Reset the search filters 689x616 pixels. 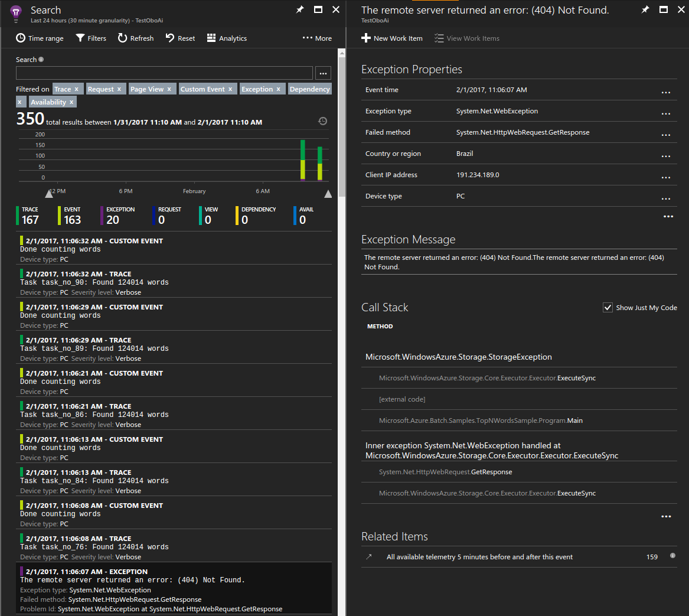(x=179, y=38)
